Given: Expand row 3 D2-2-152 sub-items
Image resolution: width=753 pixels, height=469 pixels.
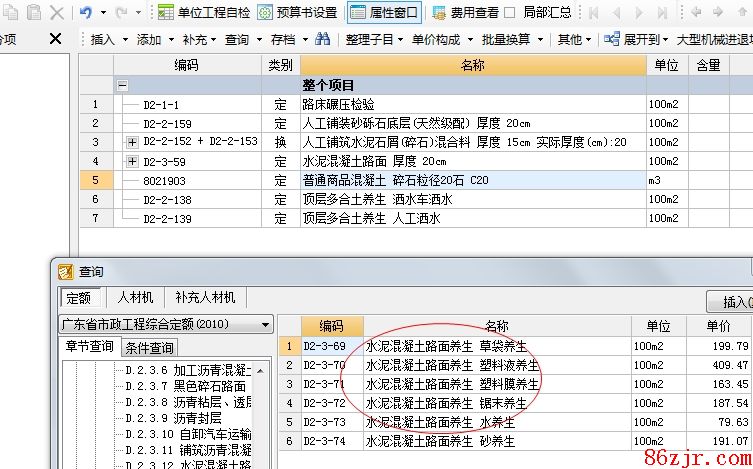Looking at the screenshot, I should tap(132, 142).
